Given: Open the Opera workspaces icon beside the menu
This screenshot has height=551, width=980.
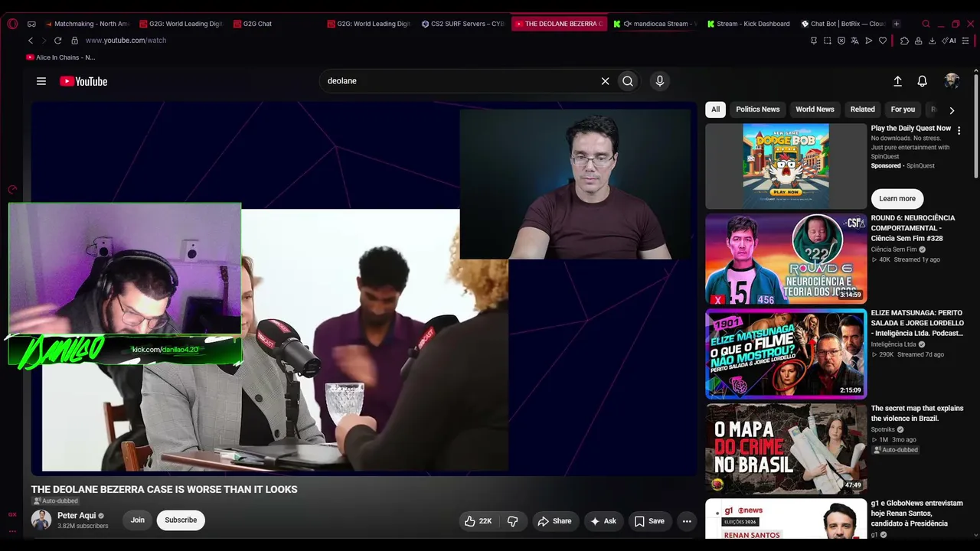Looking at the screenshot, I should point(31,24).
